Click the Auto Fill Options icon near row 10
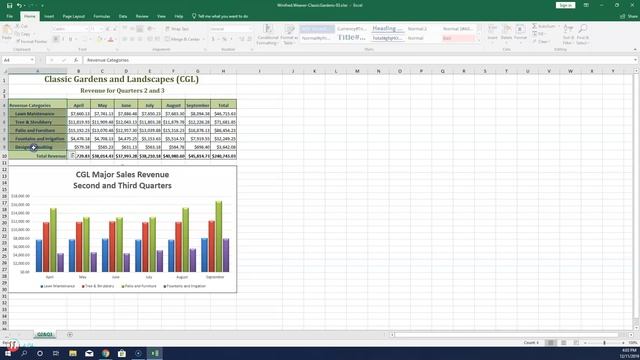Screen dimensions: 640x360 point(73,155)
